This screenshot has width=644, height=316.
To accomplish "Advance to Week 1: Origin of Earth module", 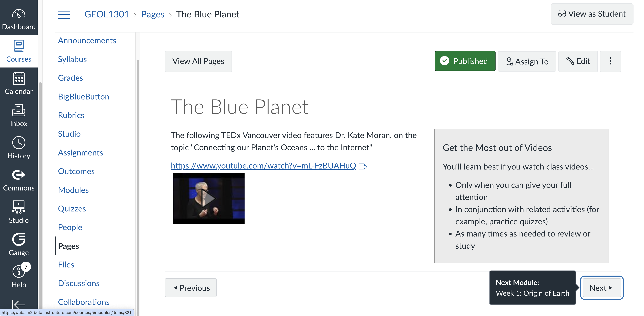I will click(601, 288).
